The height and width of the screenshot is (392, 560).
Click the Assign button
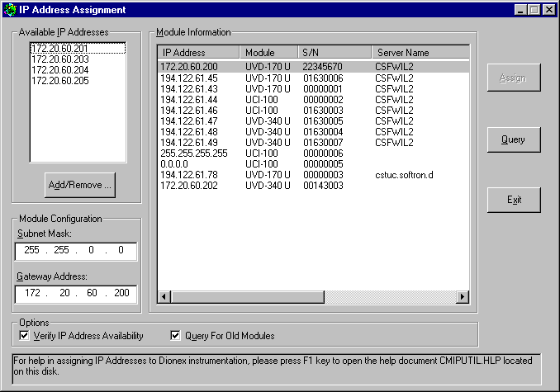[514, 78]
